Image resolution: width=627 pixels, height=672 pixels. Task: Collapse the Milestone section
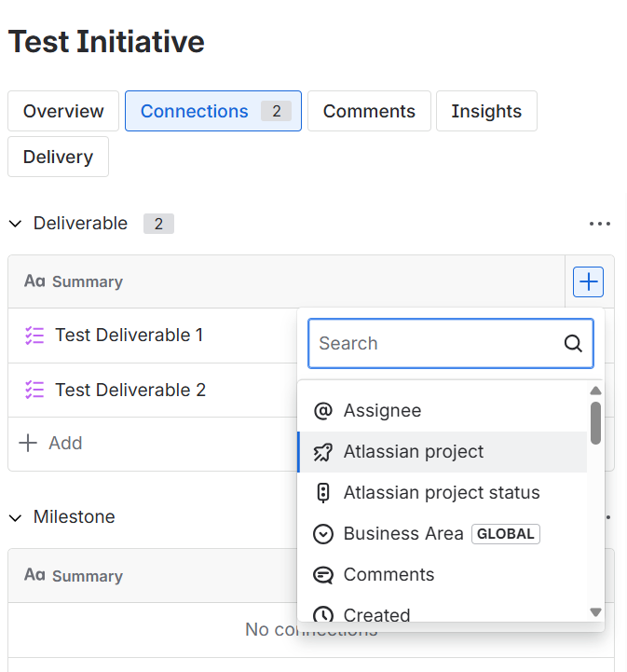coord(15,517)
